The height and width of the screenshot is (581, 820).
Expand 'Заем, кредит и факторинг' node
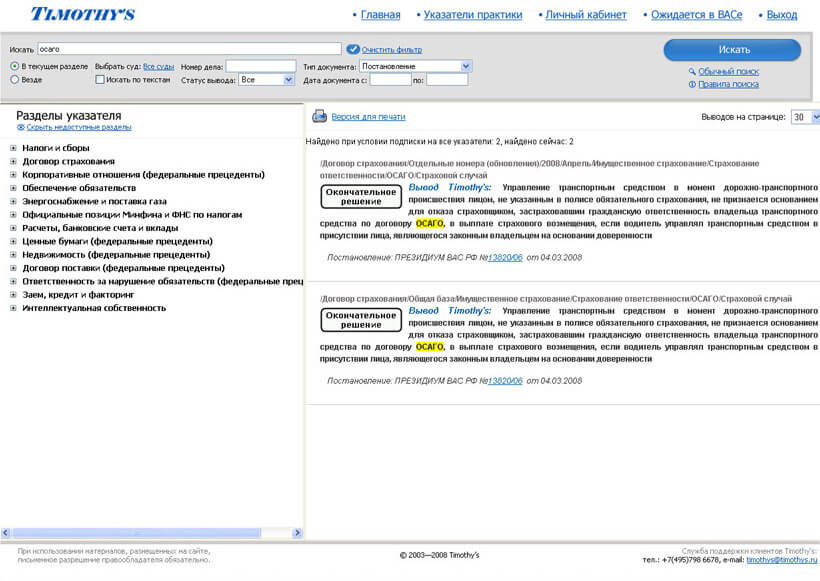click(x=13, y=295)
